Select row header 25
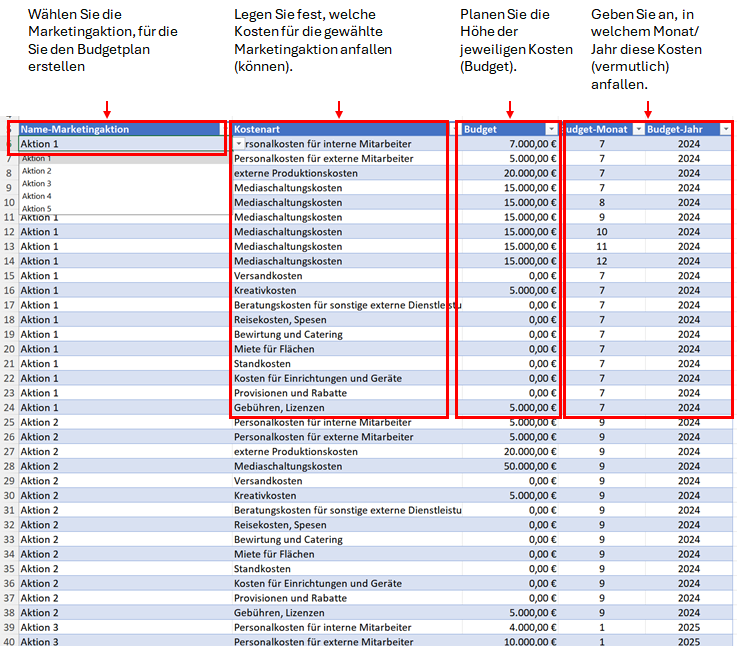The image size is (737, 648). 9,422
